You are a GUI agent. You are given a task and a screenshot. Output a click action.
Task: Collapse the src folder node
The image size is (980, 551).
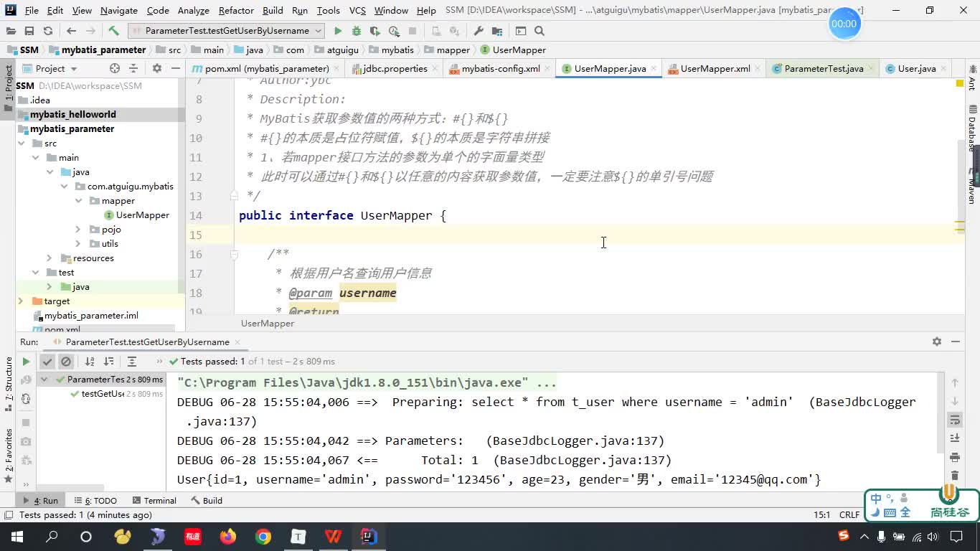[22, 143]
